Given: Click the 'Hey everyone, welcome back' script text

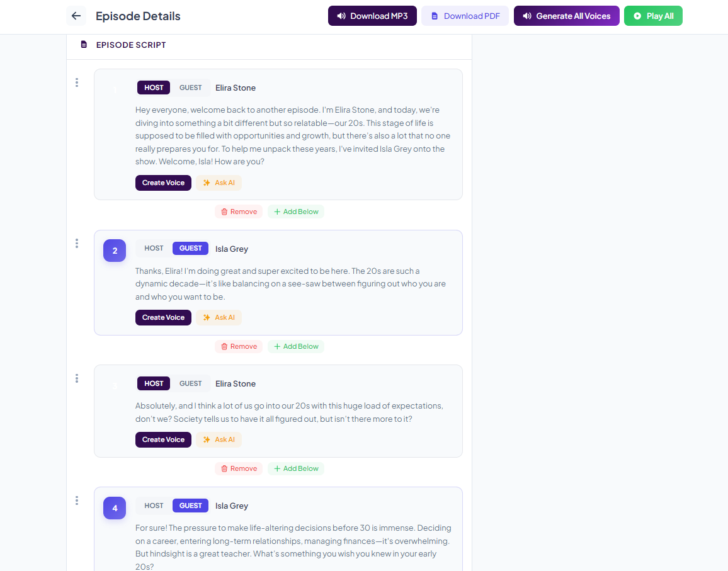Looking at the screenshot, I should pyautogui.click(x=293, y=135).
